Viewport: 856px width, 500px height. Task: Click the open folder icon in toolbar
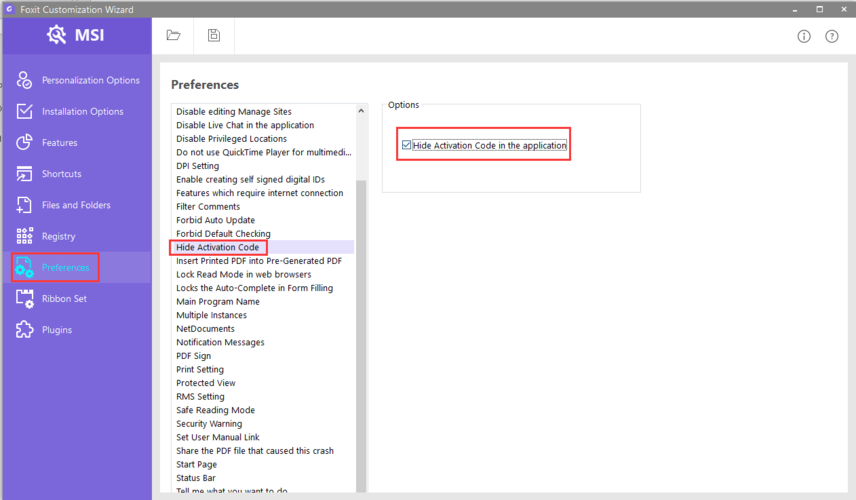(x=173, y=35)
